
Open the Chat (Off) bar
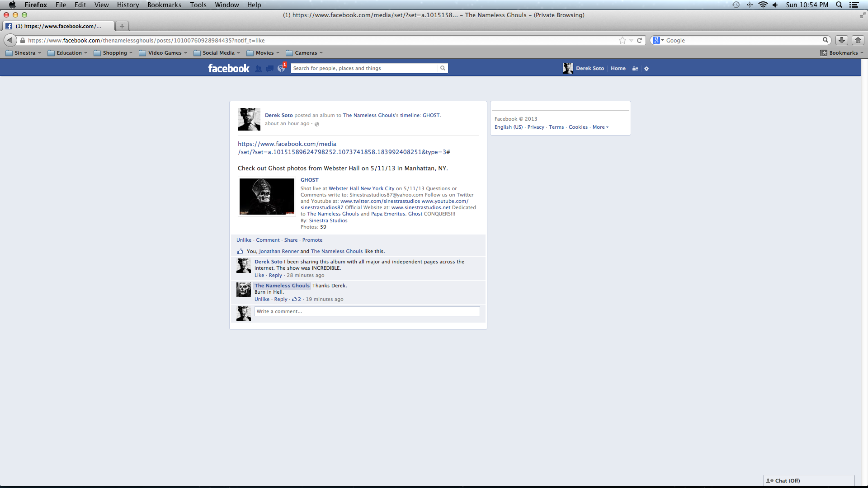click(809, 481)
